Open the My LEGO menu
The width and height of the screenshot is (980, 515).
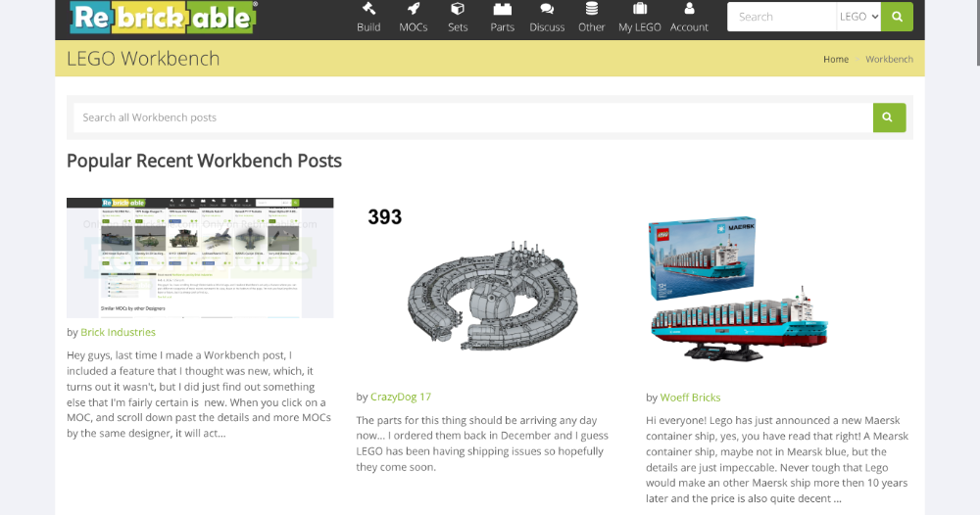(639, 18)
